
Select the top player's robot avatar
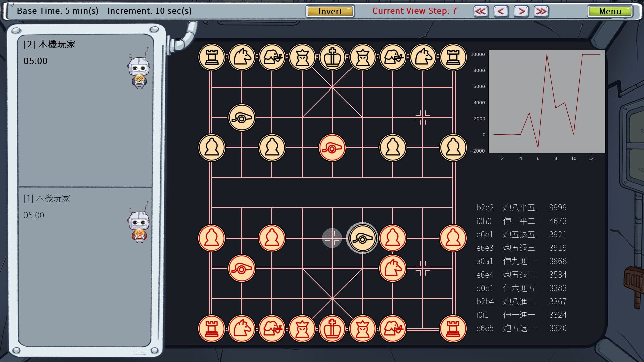(x=138, y=72)
